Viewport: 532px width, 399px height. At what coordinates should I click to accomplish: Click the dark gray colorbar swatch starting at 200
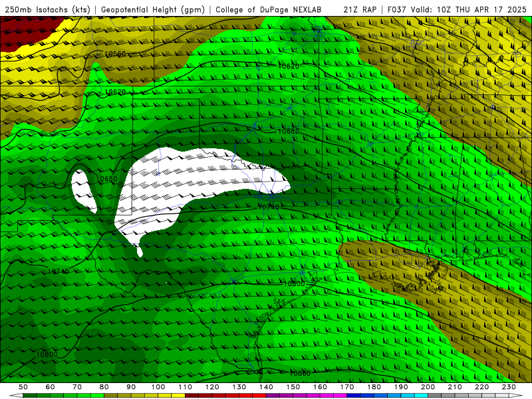(x=435, y=396)
